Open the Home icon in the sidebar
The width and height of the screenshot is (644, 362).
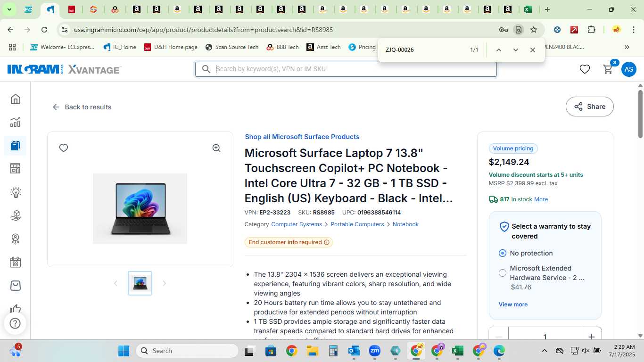(x=16, y=99)
